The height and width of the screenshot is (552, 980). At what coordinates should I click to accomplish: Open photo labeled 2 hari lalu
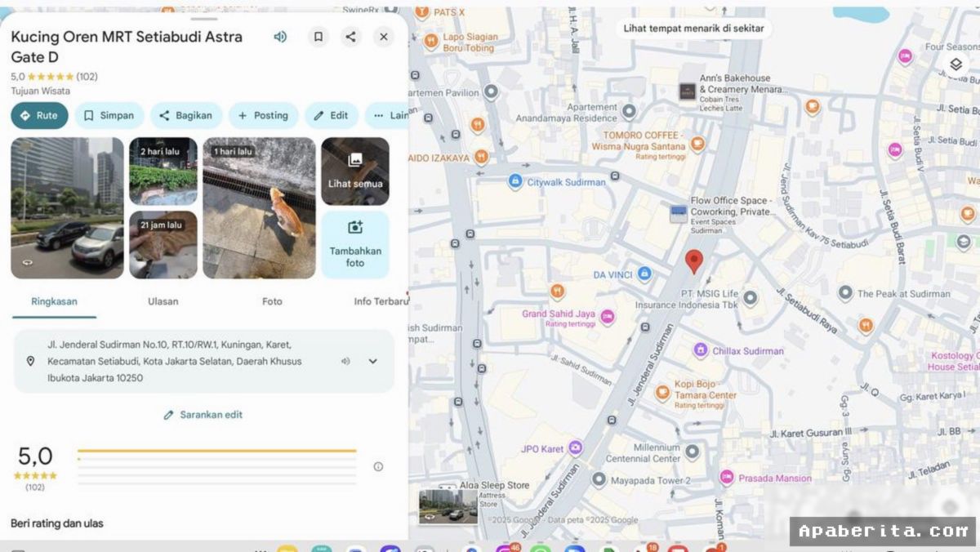(x=163, y=171)
